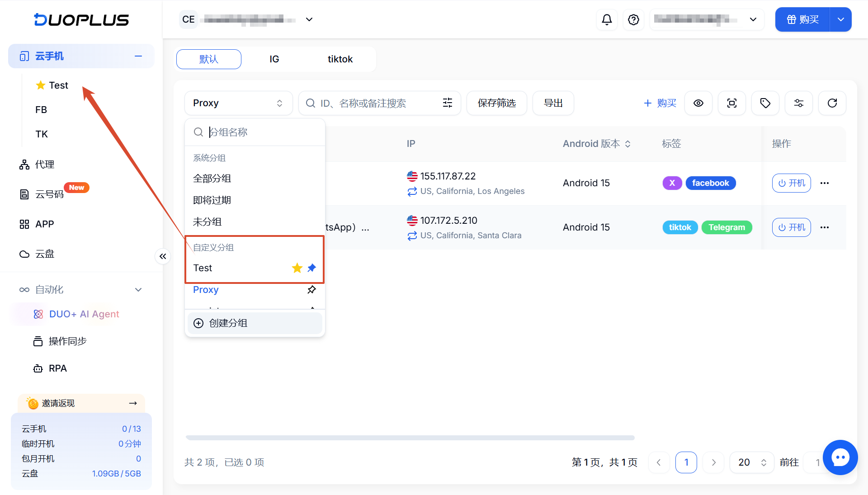The image size is (868, 495).
Task: Expand the arrow beside the 购买 button
Action: coord(841,19)
